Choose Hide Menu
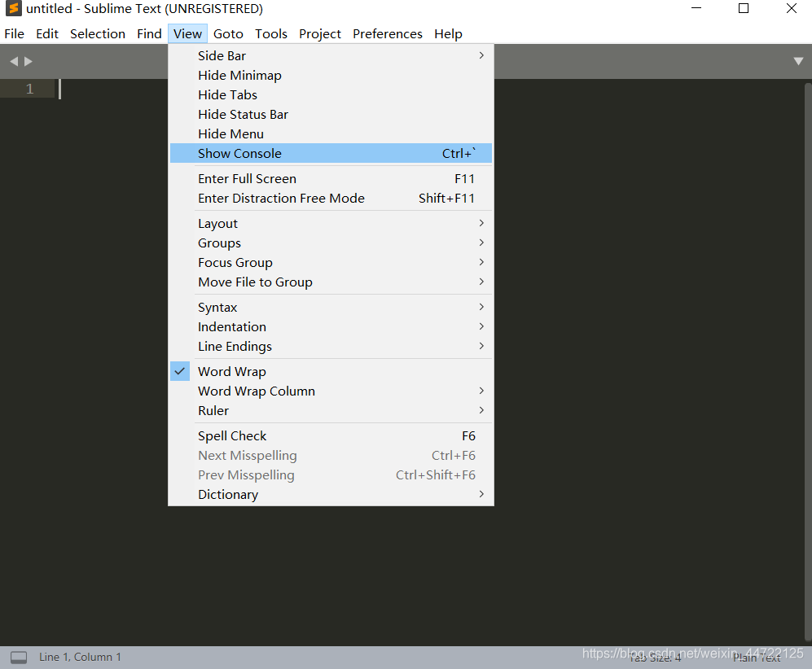This screenshot has height=669, width=812. 331,134
